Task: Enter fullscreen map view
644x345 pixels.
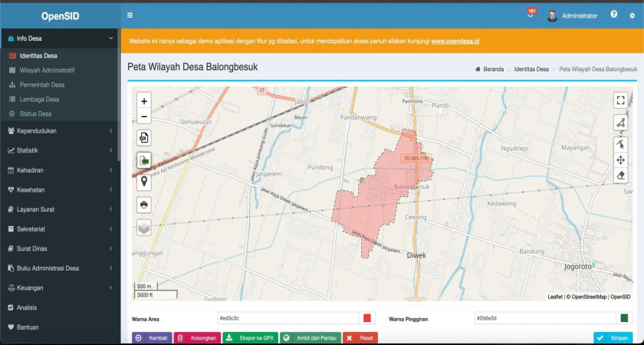Action: coord(620,100)
